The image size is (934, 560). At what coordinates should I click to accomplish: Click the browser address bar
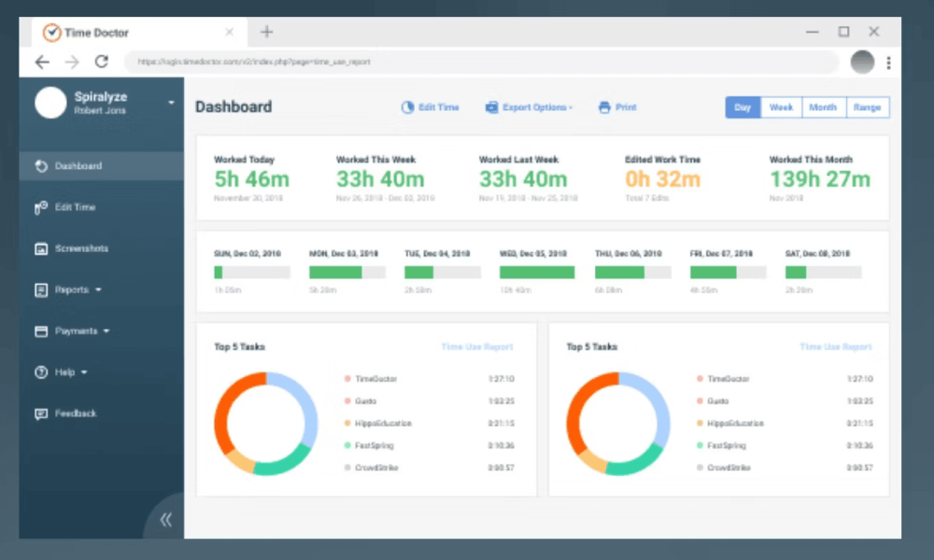click(x=481, y=62)
